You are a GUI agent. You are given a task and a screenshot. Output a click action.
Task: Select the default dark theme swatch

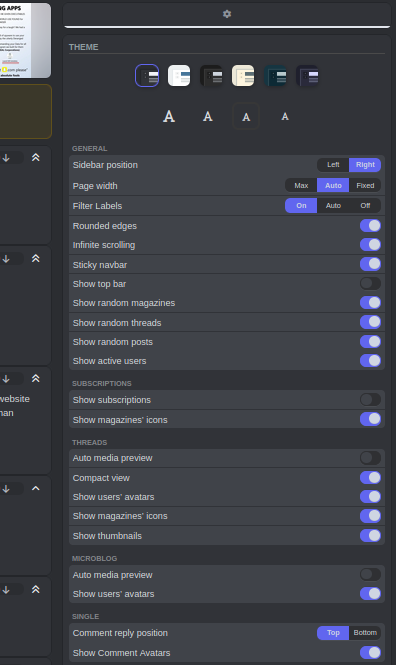(x=147, y=76)
